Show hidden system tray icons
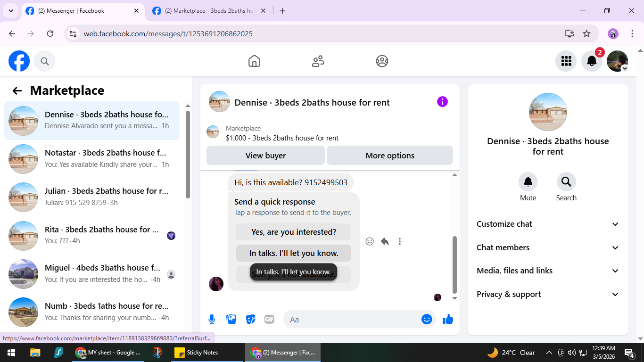644x362 pixels. 549,353
